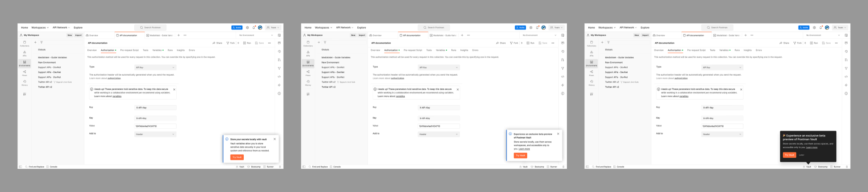Screen dimensions: 868x192
Task: Open the 'Add to' Header dropdown, left window
Action: coord(155,134)
